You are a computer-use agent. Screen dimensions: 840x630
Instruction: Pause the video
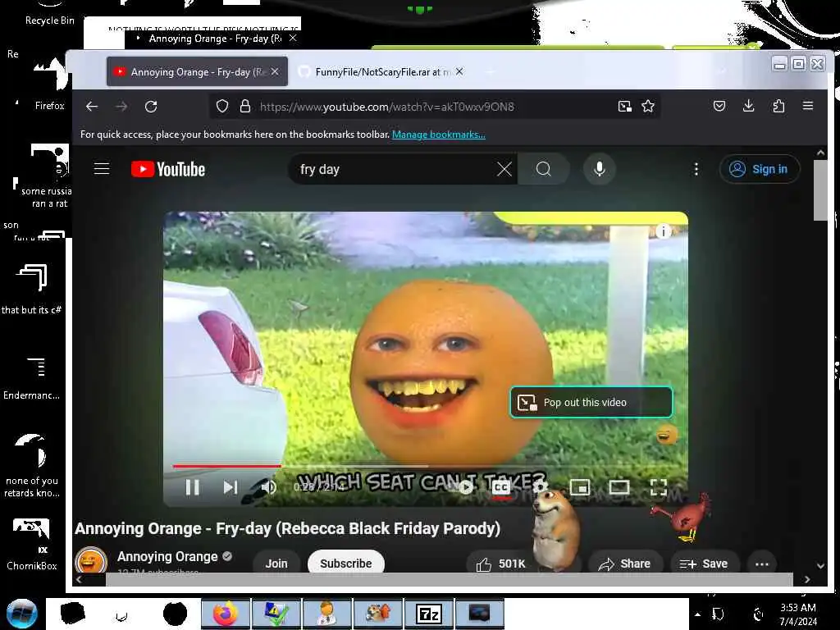pyautogui.click(x=192, y=487)
